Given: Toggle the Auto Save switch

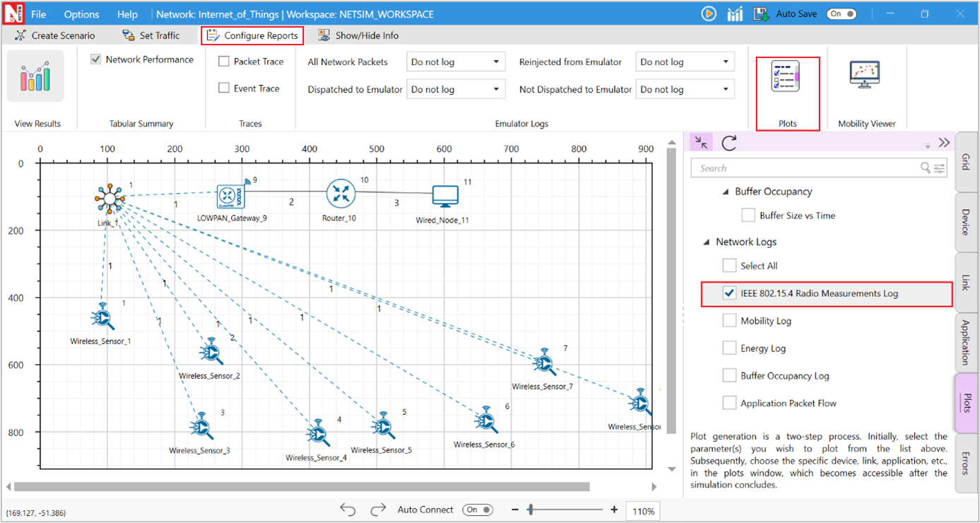Looking at the screenshot, I should pos(842,14).
